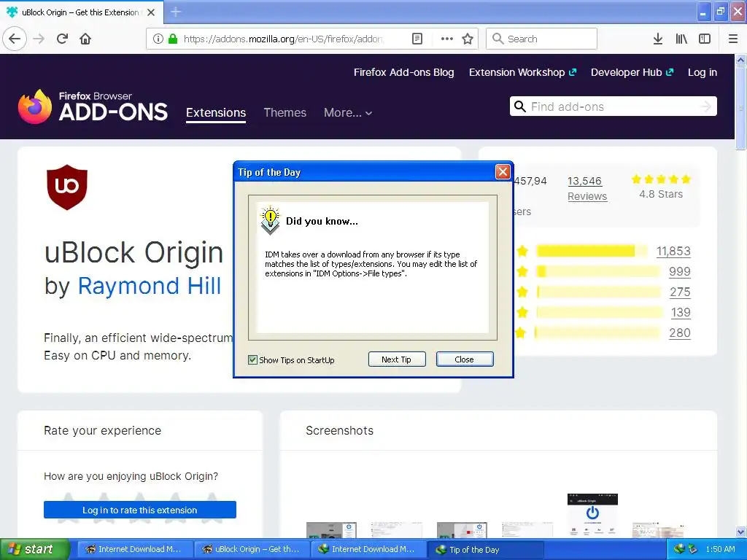747x560 pixels.
Task: Open 139 two-star reviews count
Action: (x=681, y=312)
